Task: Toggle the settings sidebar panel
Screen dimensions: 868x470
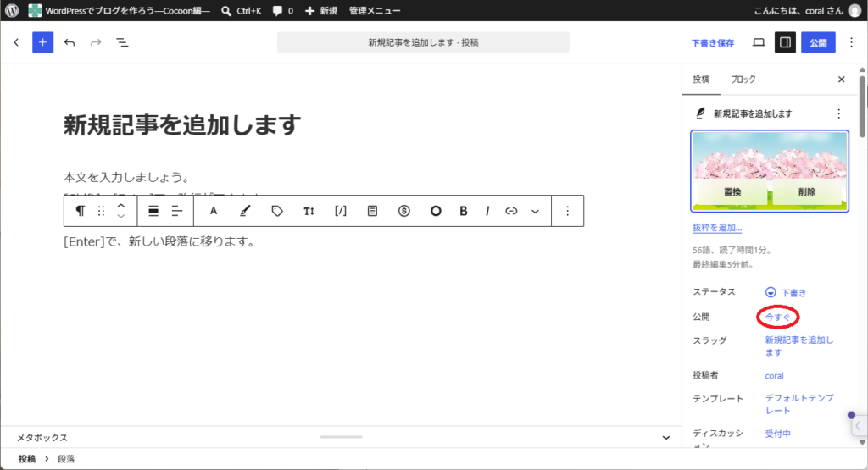Action: point(785,42)
